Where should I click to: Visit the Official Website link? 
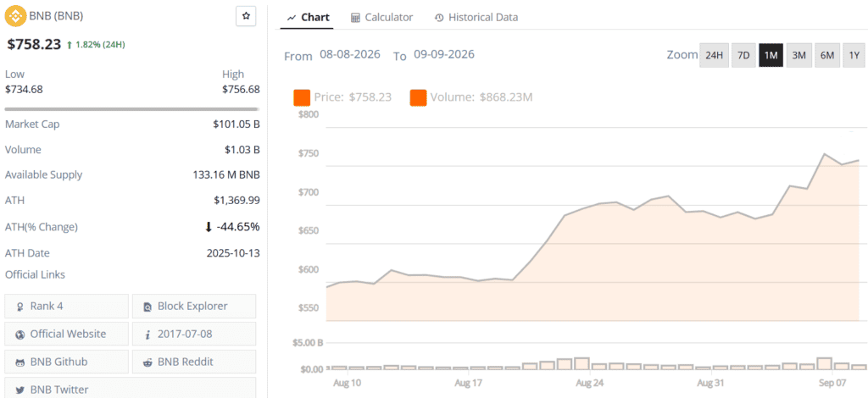(x=66, y=334)
